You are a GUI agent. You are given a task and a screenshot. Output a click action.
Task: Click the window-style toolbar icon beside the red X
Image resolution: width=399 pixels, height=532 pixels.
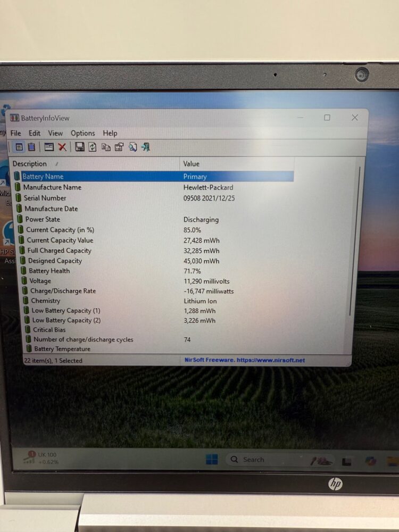49,147
